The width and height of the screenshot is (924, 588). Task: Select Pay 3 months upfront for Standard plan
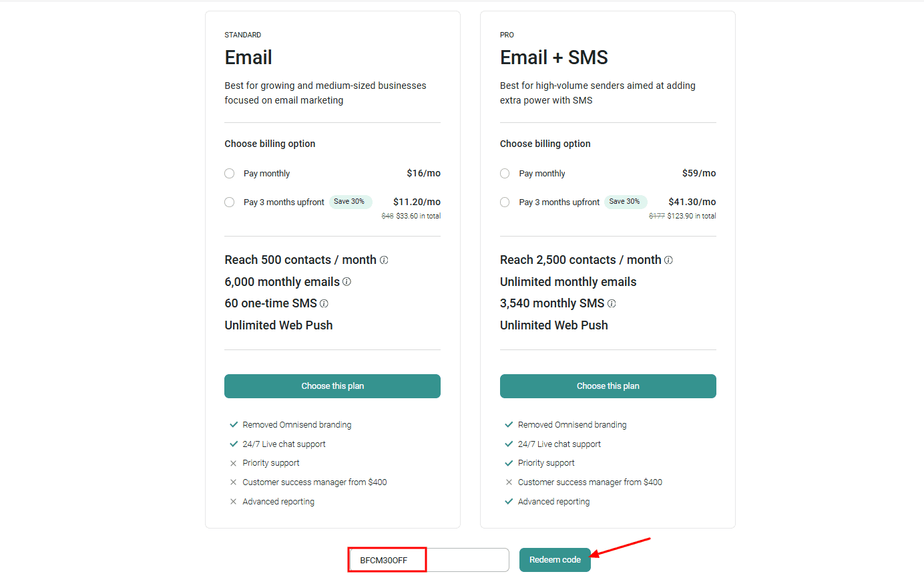(x=230, y=202)
